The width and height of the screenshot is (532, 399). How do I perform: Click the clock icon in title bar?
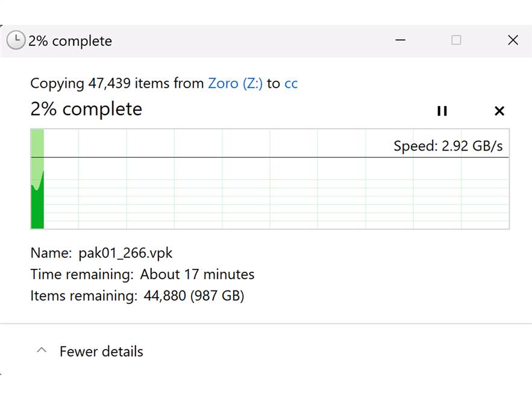tap(16, 40)
